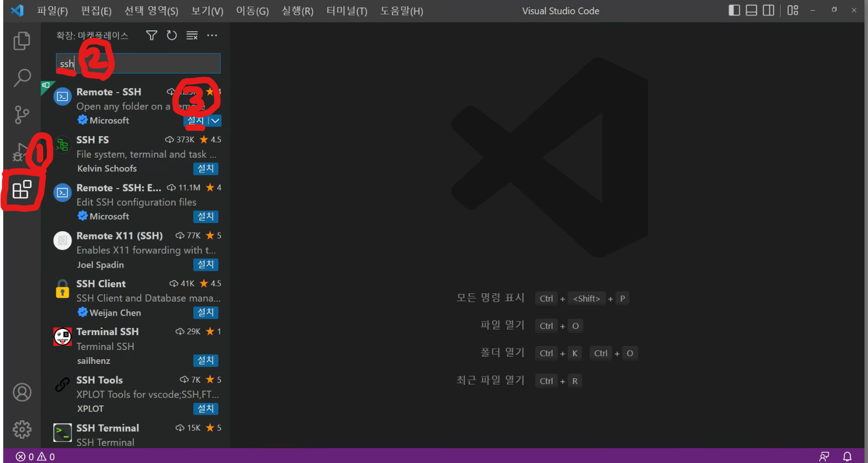Click the 'Joel Spadin' publisher name
This screenshot has height=463, width=868.
tap(100, 265)
